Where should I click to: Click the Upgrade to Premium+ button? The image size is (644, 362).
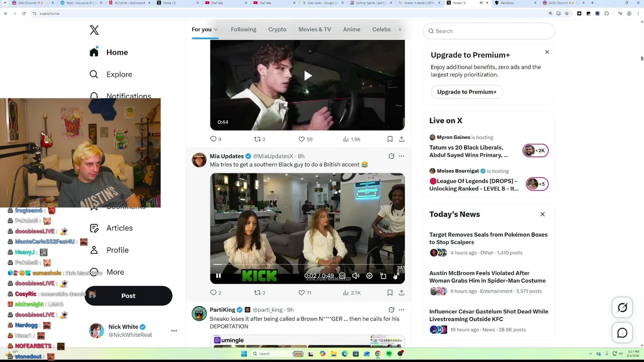pyautogui.click(x=467, y=92)
